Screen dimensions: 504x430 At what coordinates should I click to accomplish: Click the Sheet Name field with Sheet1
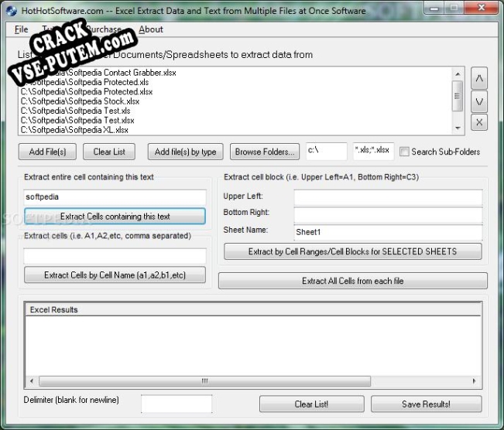[x=388, y=232]
